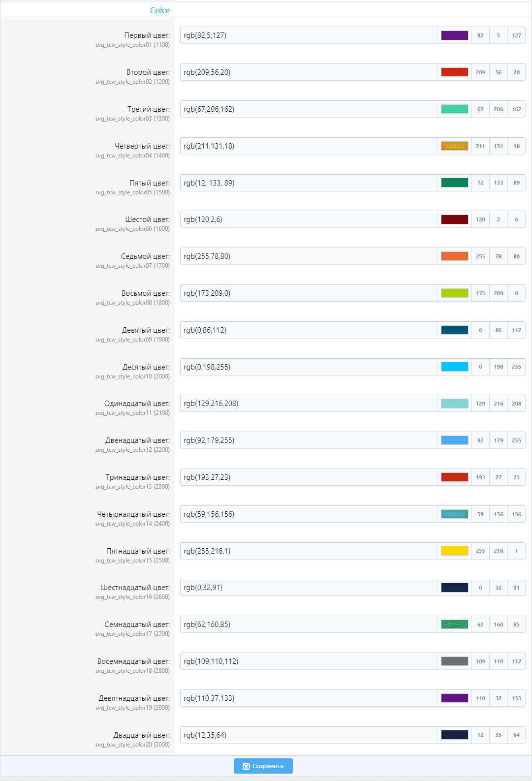Pick the mint green Третий цвет swatch
This screenshot has width=532, height=781.
click(x=454, y=109)
